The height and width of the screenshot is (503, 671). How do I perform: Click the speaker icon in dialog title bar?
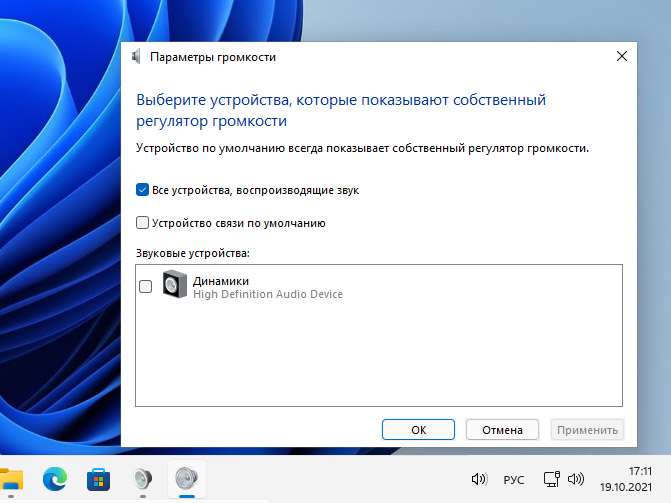137,57
